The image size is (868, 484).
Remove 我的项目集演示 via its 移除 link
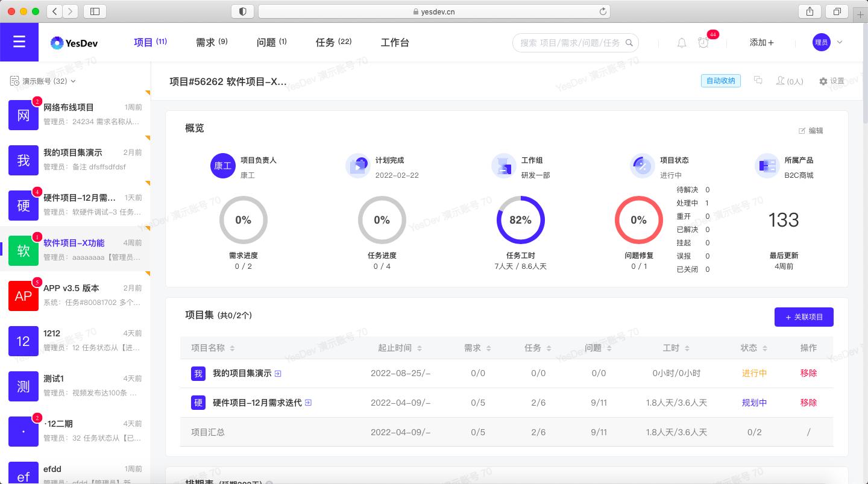pyautogui.click(x=808, y=373)
